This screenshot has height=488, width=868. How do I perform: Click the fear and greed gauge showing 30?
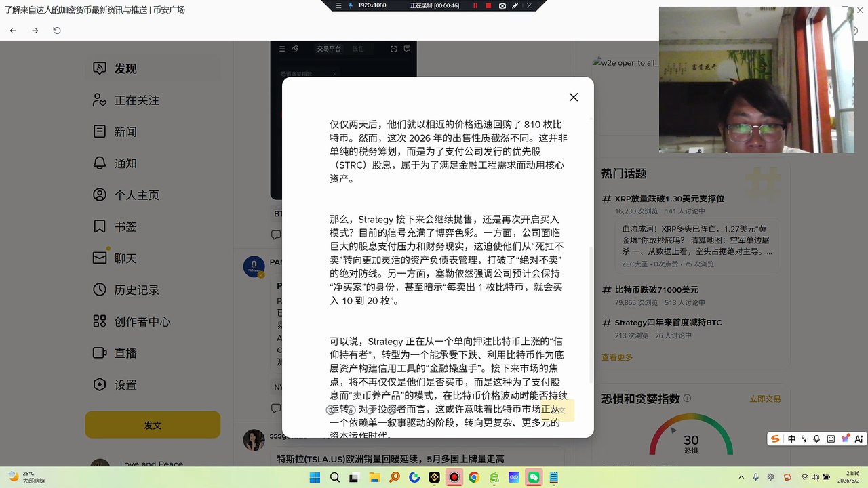691,434
